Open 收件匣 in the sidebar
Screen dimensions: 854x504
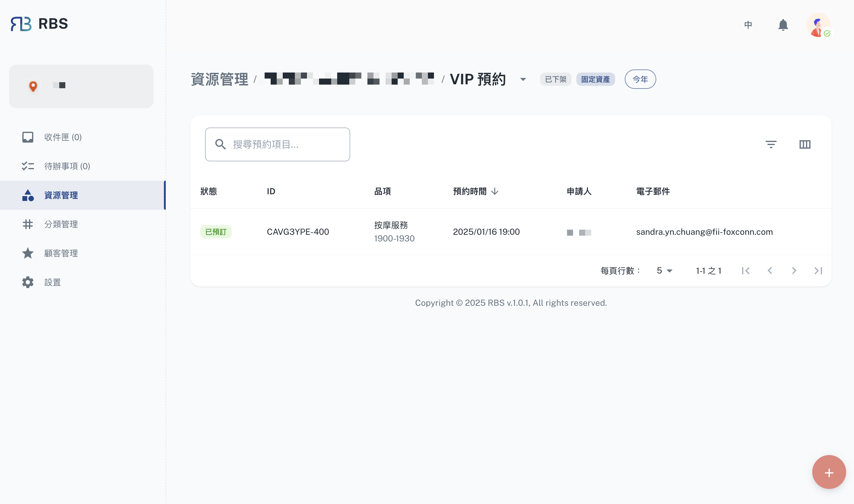(x=63, y=137)
